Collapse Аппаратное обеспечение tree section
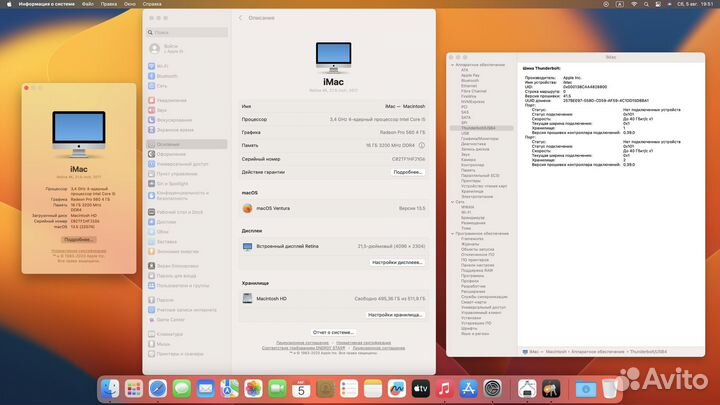 coord(452,65)
